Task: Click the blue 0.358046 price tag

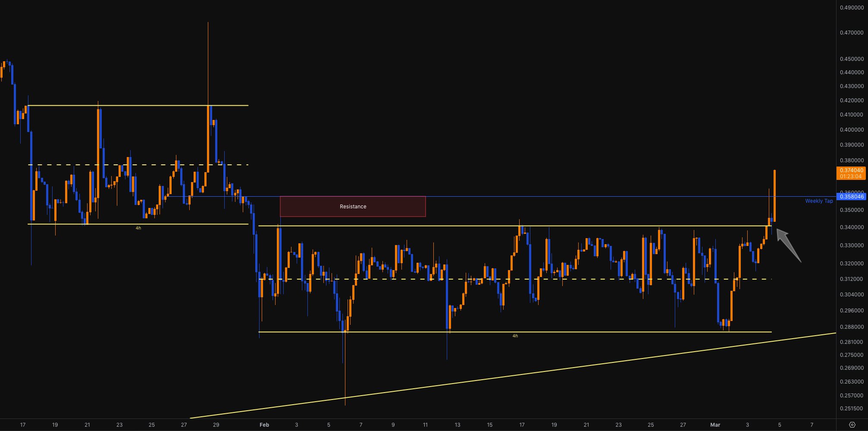Action: pos(852,197)
